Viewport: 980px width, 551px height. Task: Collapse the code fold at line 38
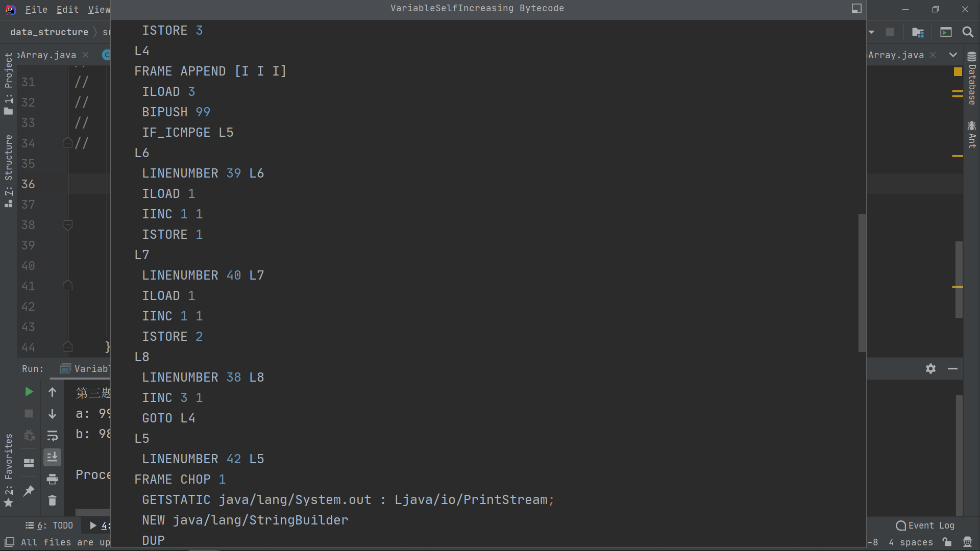click(68, 225)
